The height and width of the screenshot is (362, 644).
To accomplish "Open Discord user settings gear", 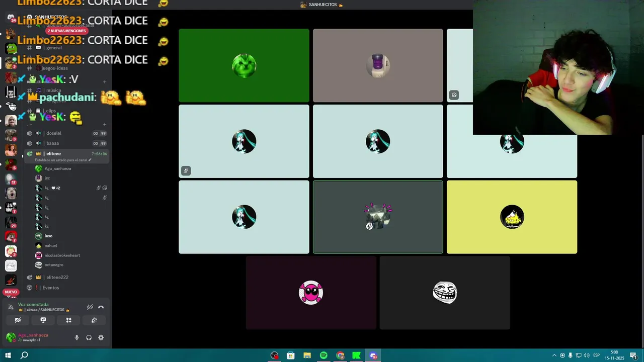I will click(101, 337).
